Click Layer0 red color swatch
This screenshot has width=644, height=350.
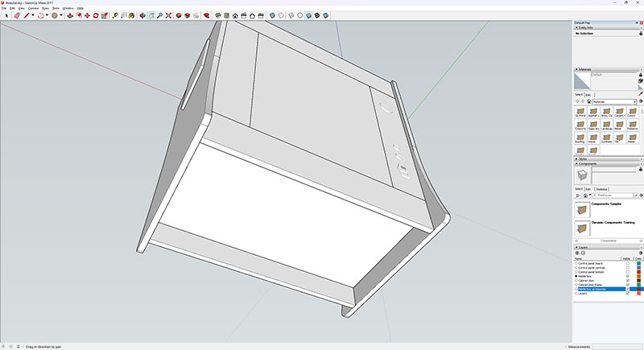point(638,294)
